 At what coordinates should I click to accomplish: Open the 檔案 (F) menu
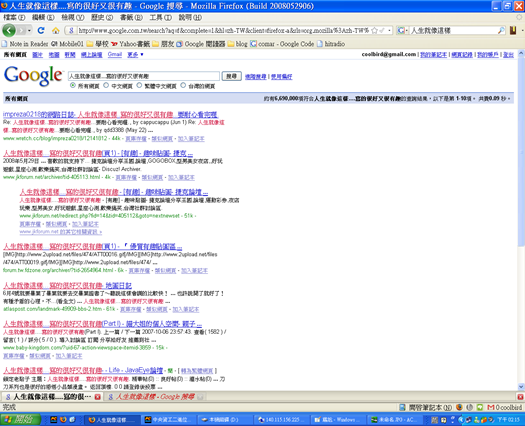tap(14, 17)
